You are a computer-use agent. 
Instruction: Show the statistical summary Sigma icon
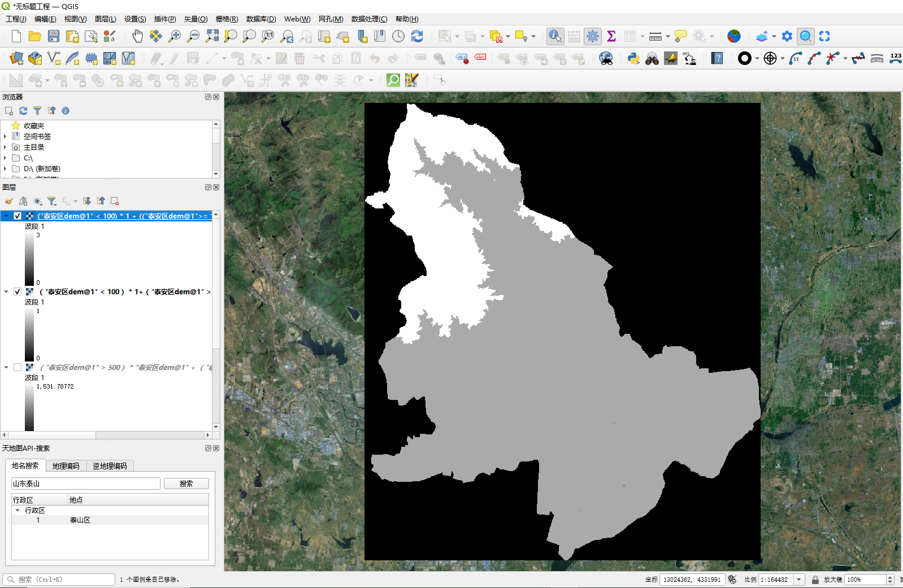point(611,37)
